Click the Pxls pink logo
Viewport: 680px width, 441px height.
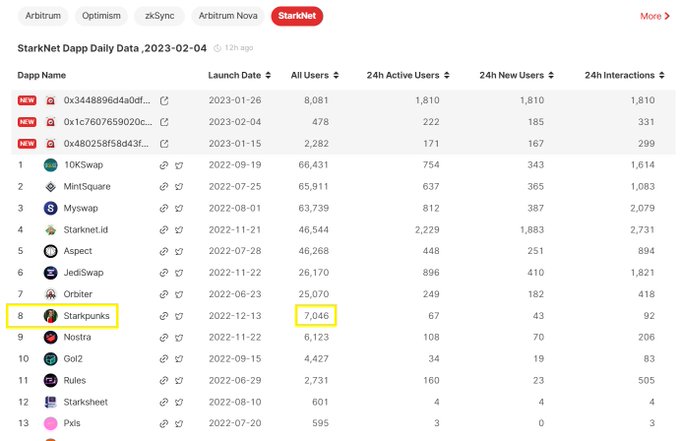[51, 423]
